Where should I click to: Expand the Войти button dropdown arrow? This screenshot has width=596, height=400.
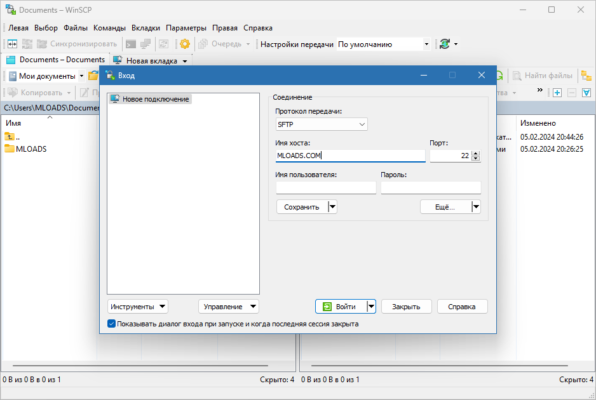coord(371,306)
